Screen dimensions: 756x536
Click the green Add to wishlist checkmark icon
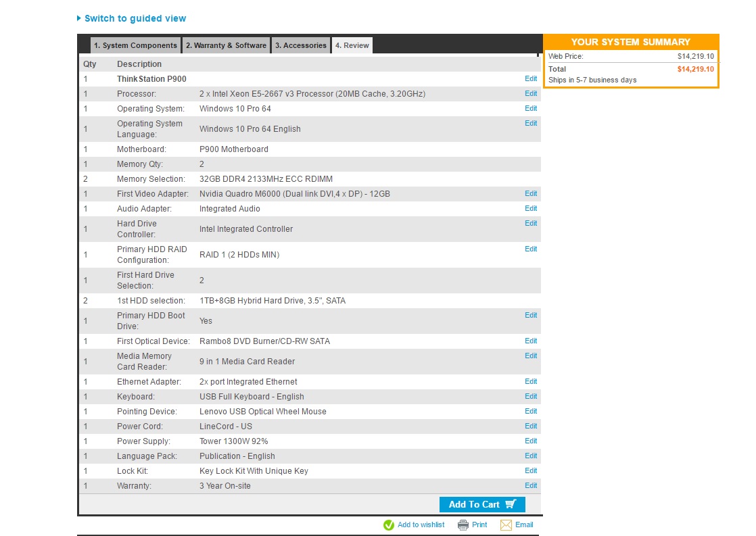pyautogui.click(x=389, y=525)
